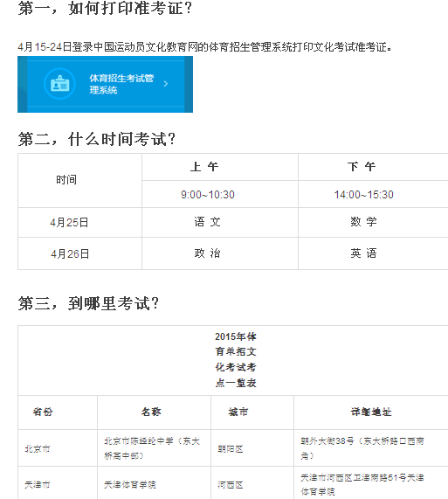Click the 政治 subject cell

coord(220,253)
